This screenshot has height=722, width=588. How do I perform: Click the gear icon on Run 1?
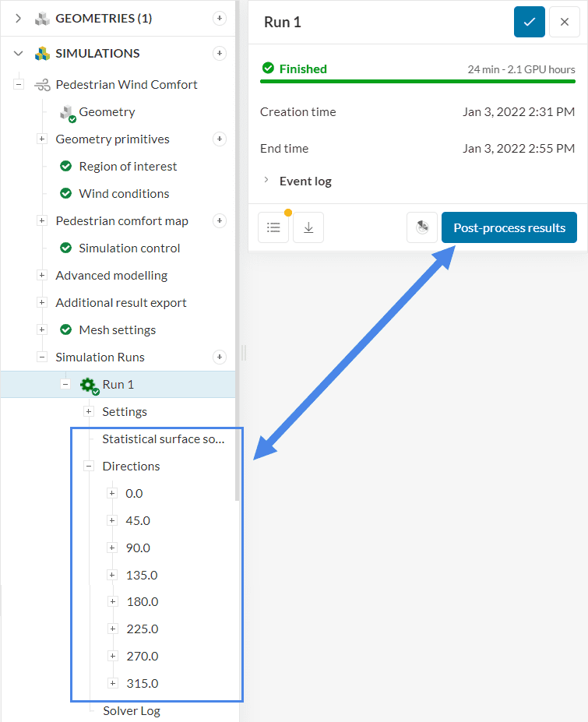coord(87,384)
